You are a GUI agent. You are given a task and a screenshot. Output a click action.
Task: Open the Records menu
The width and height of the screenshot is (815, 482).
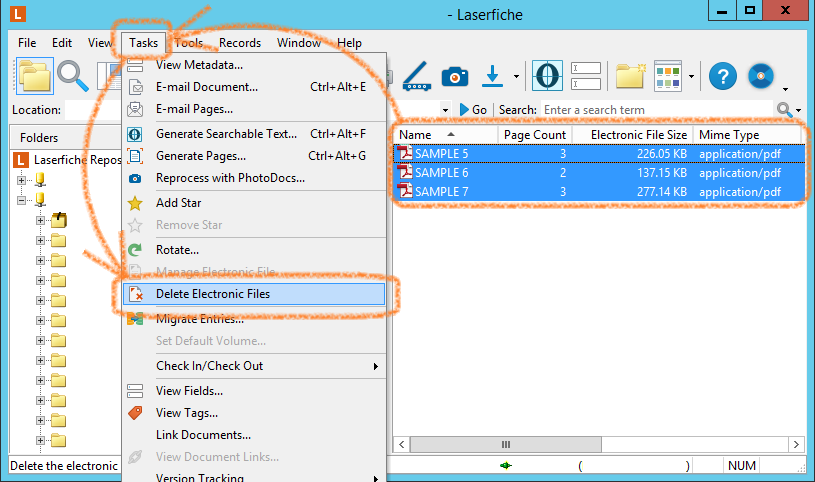coord(240,43)
